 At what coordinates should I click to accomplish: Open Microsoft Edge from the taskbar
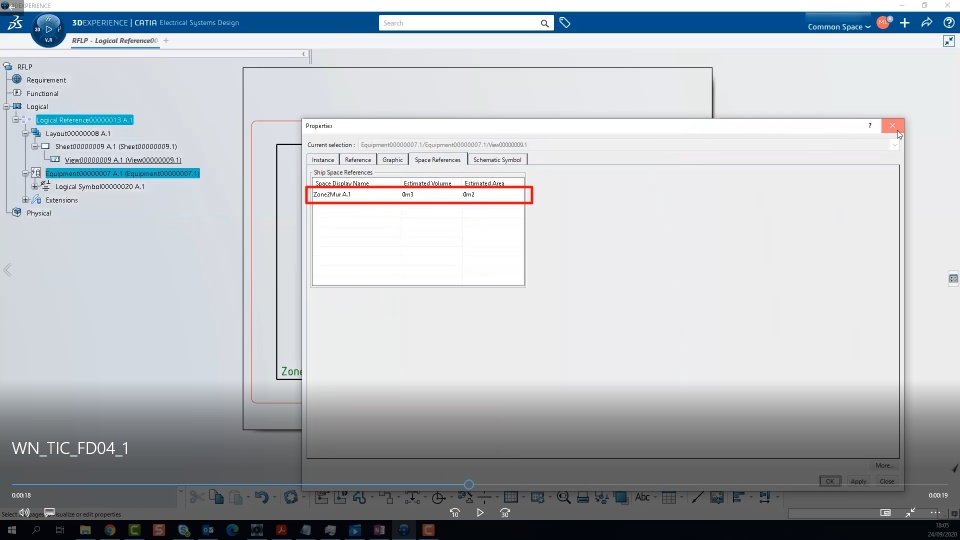click(232, 530)
